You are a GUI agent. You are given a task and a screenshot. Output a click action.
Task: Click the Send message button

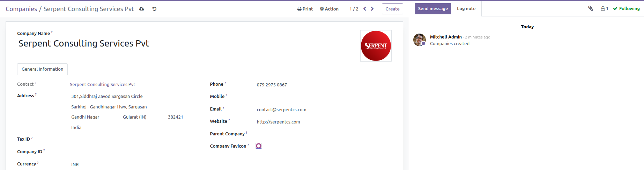[x=433, y=8]
